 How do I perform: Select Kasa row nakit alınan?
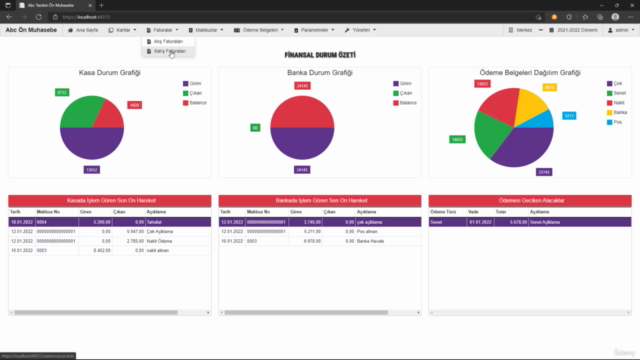(109, 251)
